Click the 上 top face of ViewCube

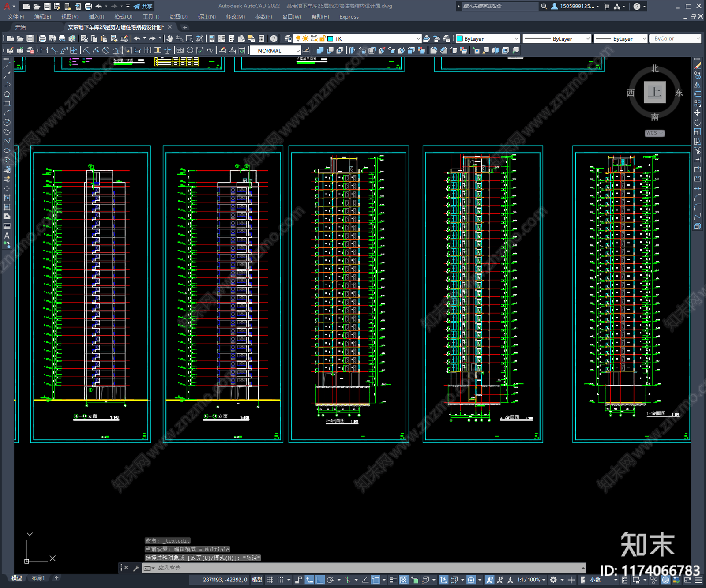654,93
